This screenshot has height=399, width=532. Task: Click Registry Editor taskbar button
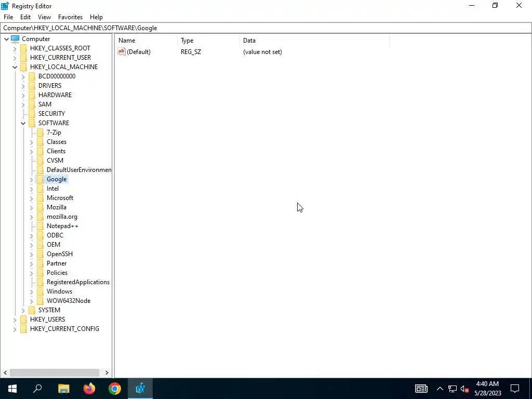140,389
